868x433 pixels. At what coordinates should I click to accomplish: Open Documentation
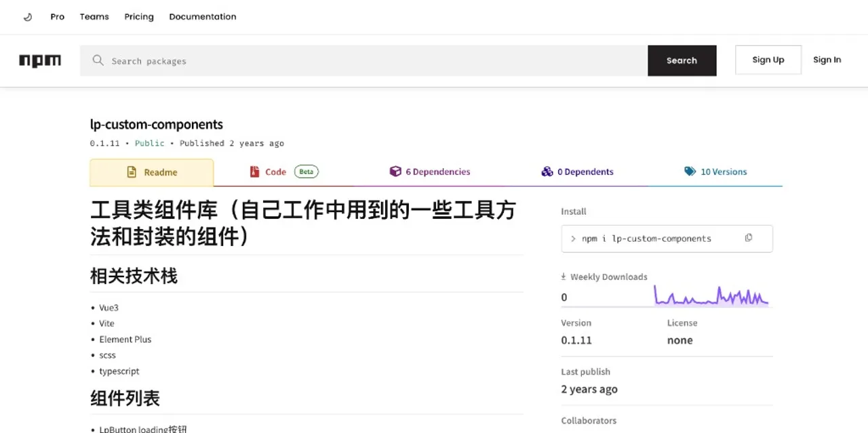point(203,17)
